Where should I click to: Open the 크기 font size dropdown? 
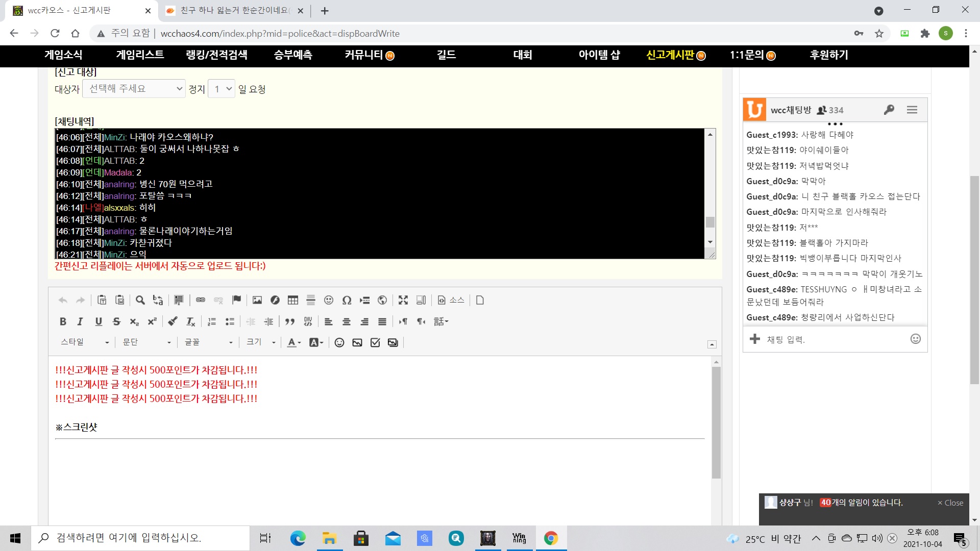(x=261, y=342)
